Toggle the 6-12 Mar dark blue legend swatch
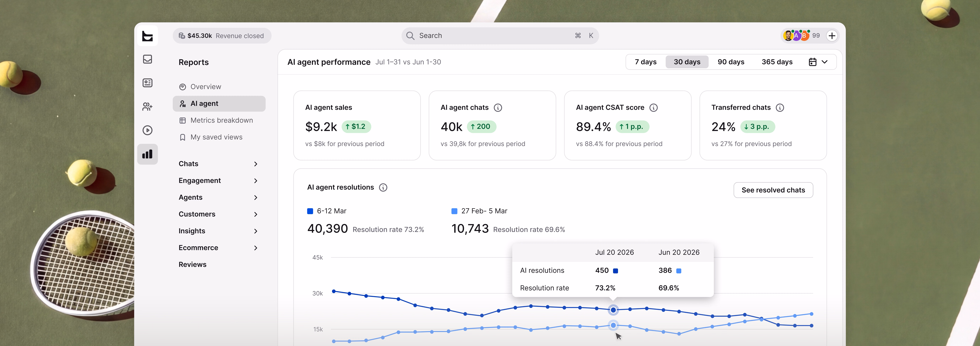980x346 pixels. [x=310, y=211]
